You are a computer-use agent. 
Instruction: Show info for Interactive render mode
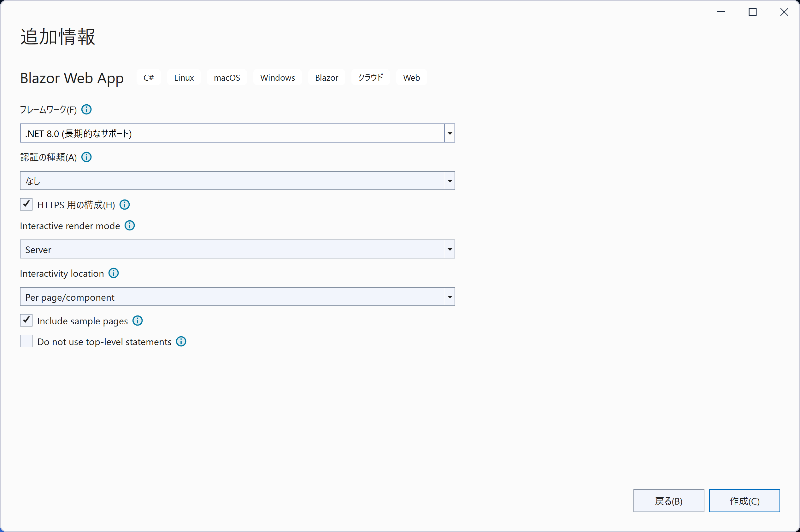pyautogui.click(x=130, y=226)
